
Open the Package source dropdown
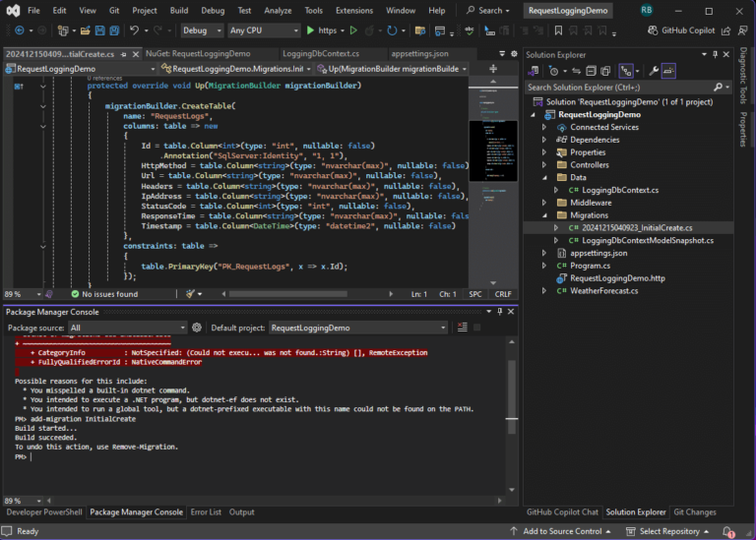pos(126,328)
